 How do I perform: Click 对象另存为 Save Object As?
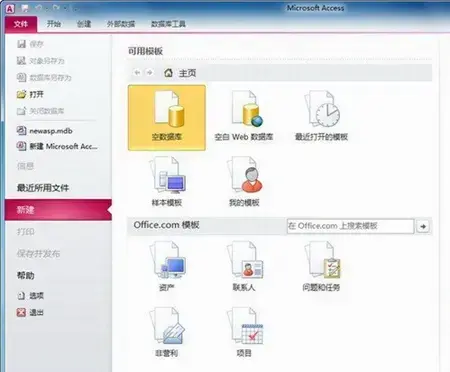[41, 61]
